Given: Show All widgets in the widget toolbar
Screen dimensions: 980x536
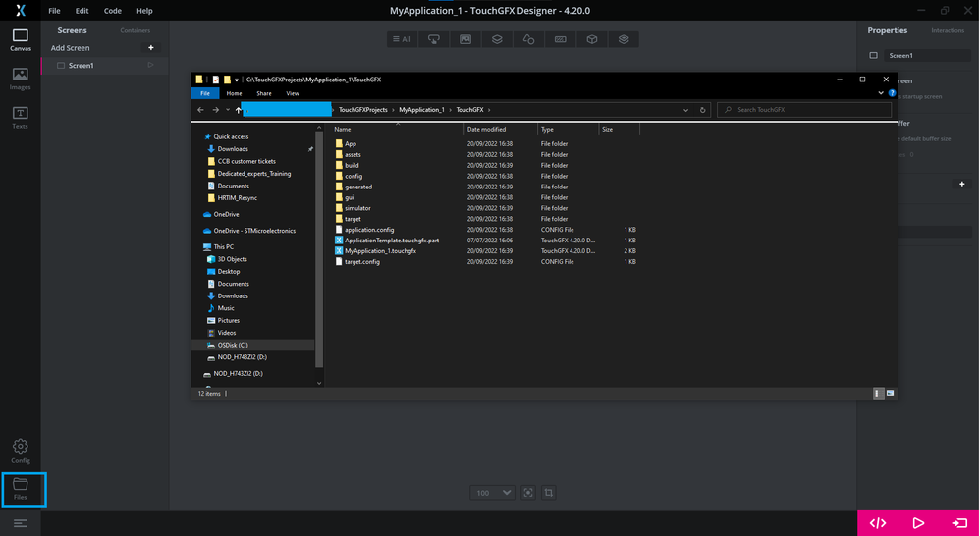Looking at the screenshot, I should tap(402, 39).
